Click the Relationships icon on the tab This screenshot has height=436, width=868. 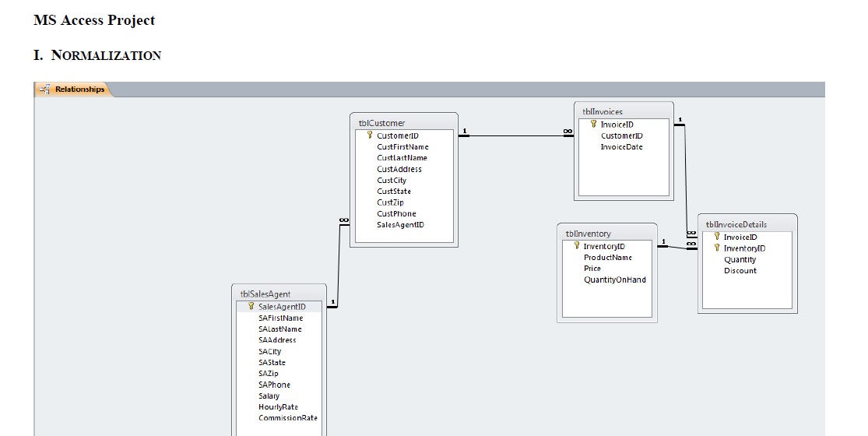click(x=45, y=90)
